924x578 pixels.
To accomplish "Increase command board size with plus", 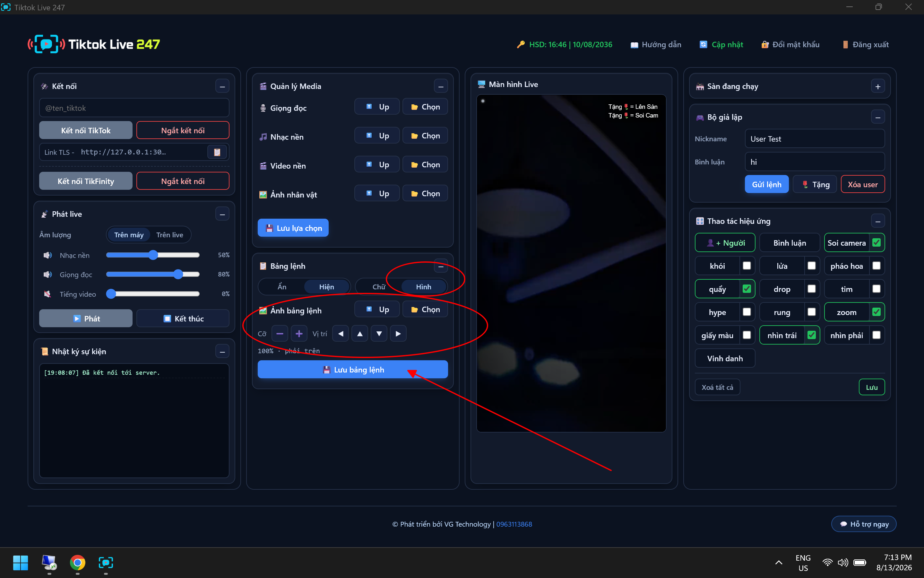I will (x=299, y=334).
